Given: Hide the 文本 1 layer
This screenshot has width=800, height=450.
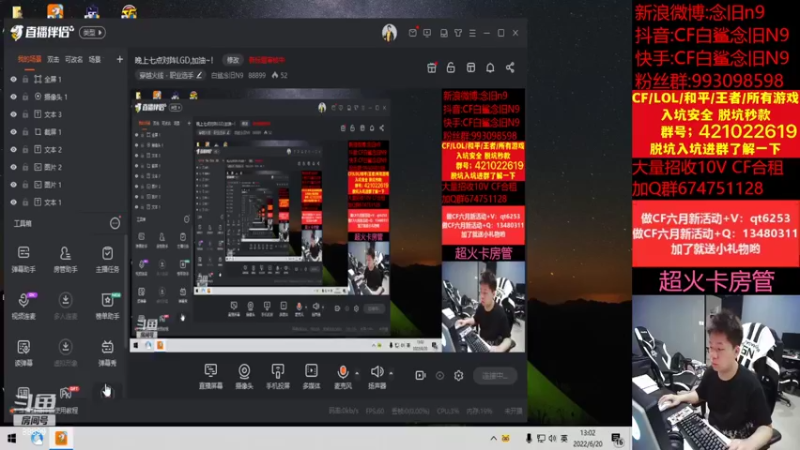Looking at the screenshot, I should [13, 202].
